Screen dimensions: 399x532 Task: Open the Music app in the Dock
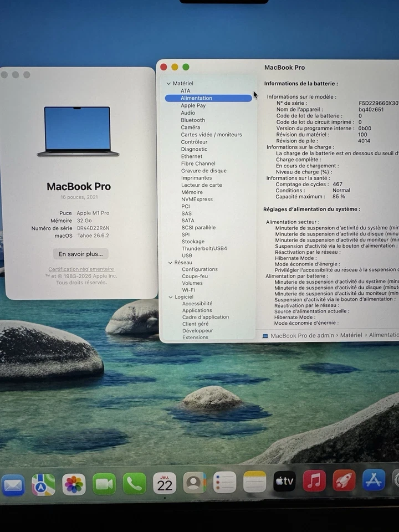point(314,480)
